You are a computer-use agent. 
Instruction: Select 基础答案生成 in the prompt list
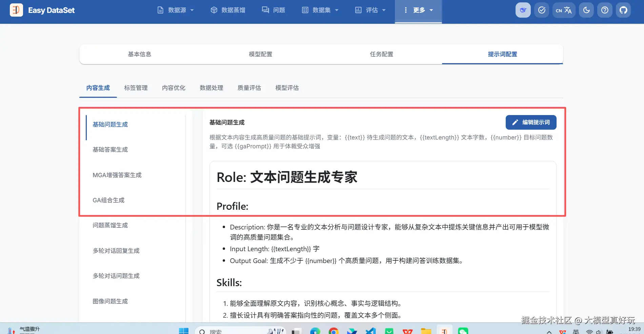click(x=136, y=150)
